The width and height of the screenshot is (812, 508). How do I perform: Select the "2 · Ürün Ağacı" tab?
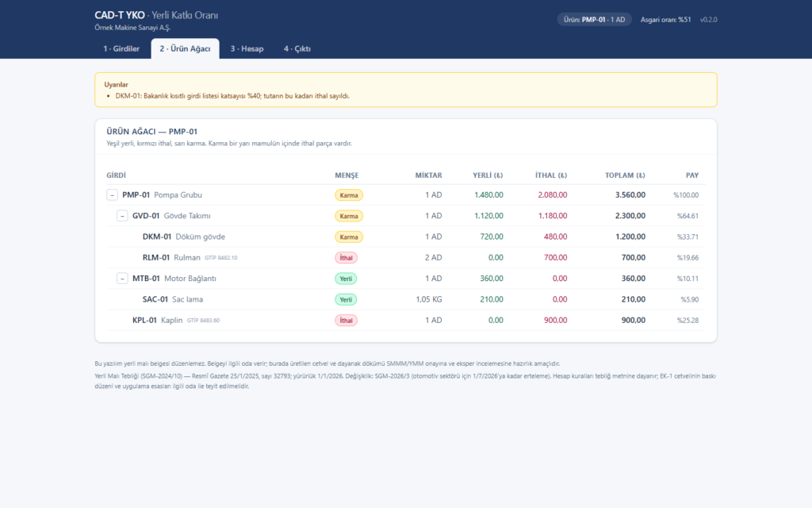(x=185, y=48)
